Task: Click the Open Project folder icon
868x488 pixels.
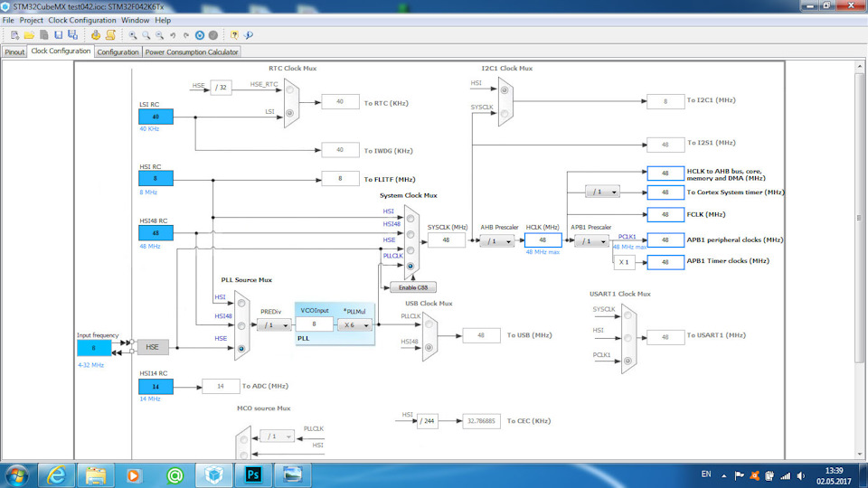Action: pos(29,35)
